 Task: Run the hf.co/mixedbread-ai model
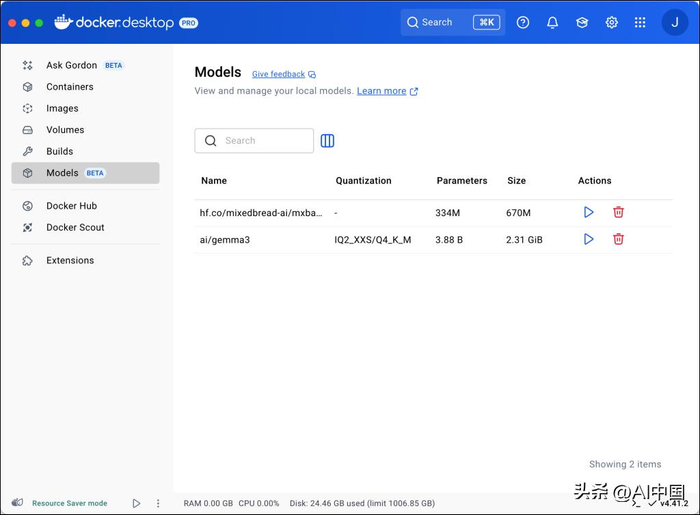[x=588, y=212]
